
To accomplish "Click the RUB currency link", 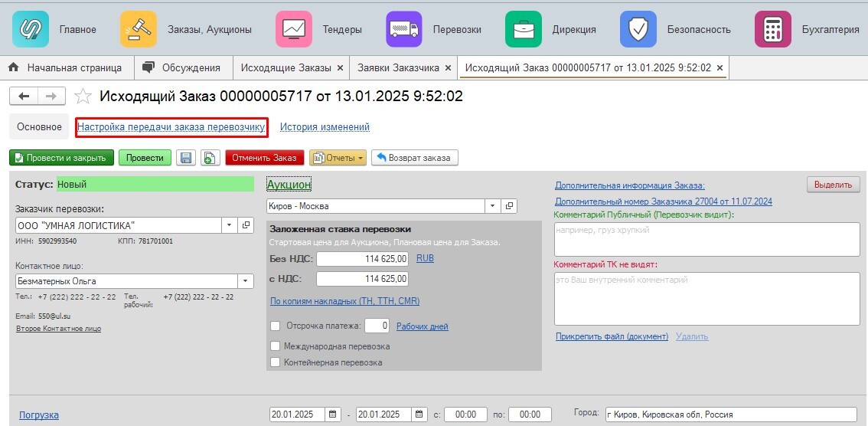I will (x=425, y=258).
